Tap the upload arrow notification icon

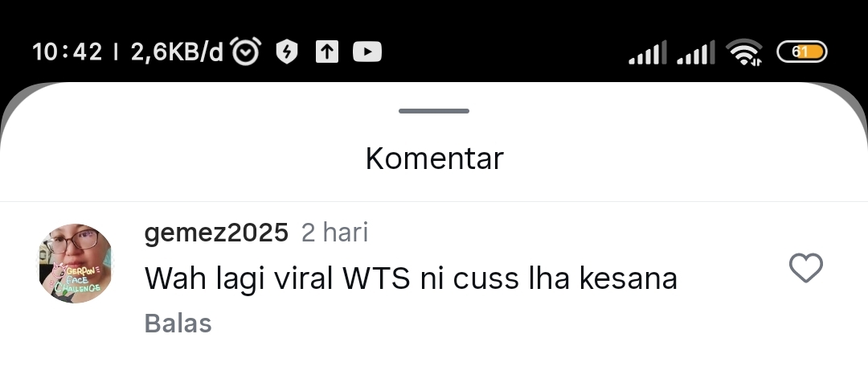pyautogui.click(x=327, y=52)
